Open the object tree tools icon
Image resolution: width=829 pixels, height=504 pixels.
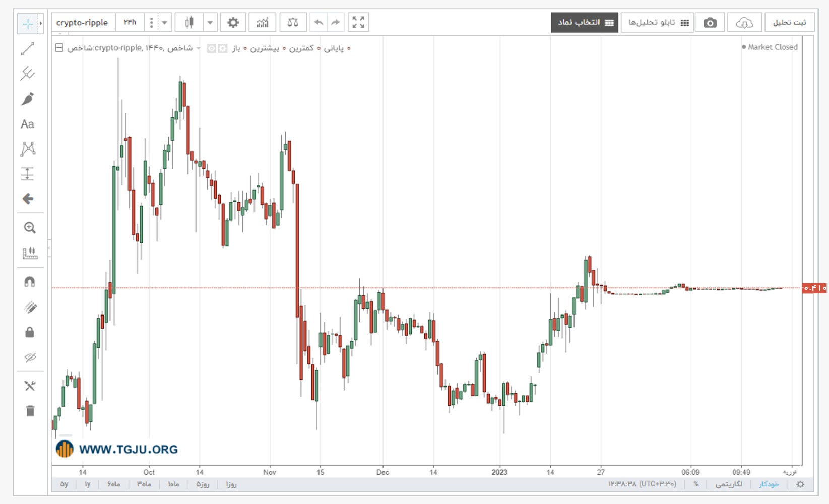click(x=30, y=386)
